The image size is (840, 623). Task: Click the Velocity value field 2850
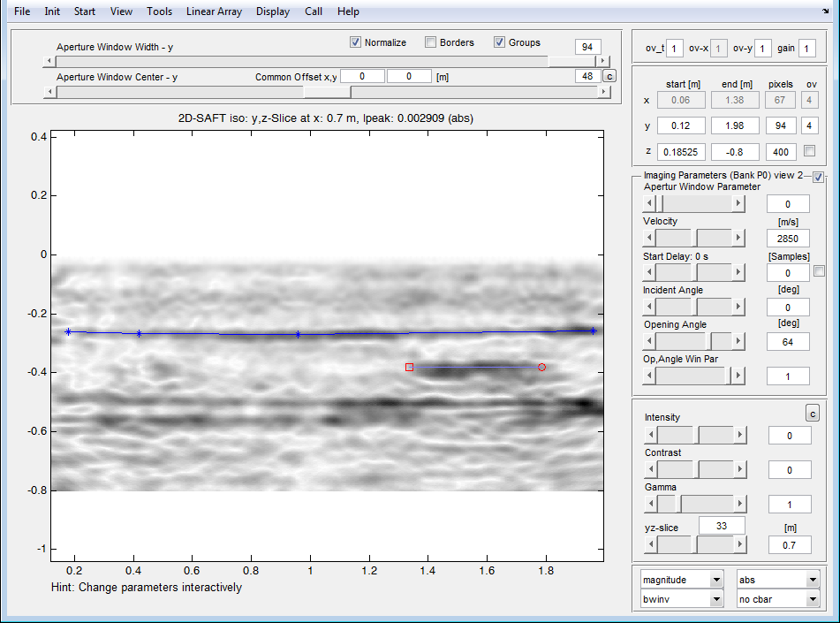[x=788, y=238]
